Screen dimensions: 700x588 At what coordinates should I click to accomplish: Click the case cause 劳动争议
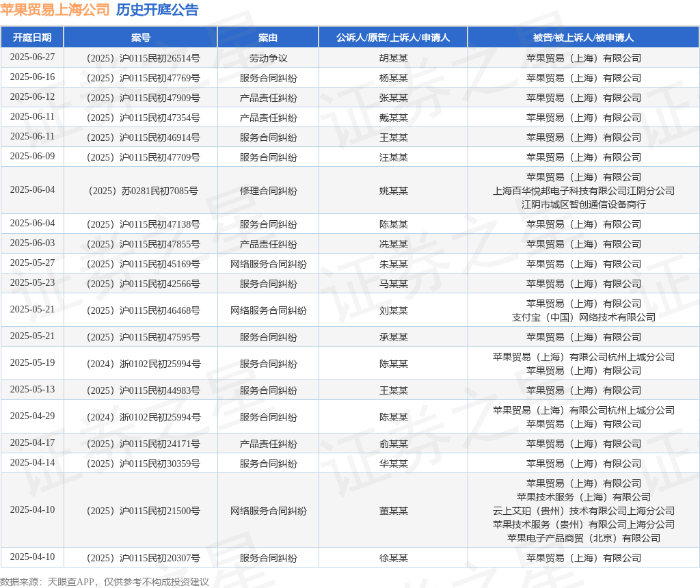(268, 59)
